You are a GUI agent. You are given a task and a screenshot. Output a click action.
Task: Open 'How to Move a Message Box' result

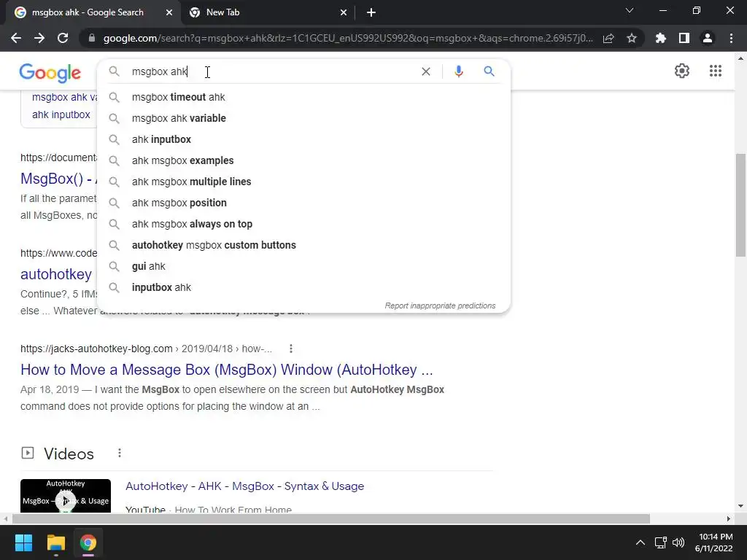tap(227, 370)
